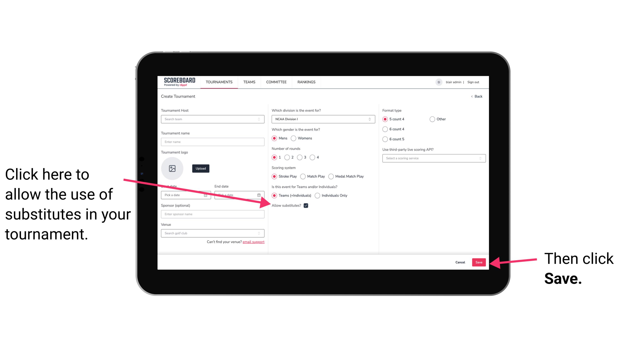Click the tournament logo upload icon
The height and width of the screenshot is (346, 644).
[172, 168]
